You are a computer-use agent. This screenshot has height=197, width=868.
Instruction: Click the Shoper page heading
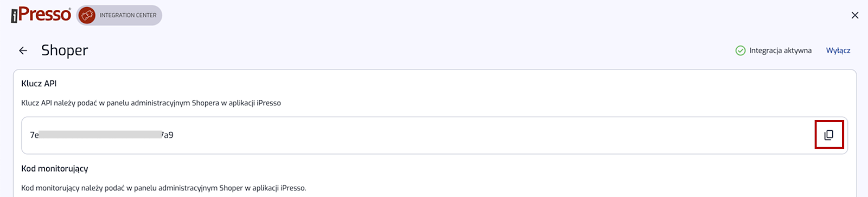coord(65,50)
